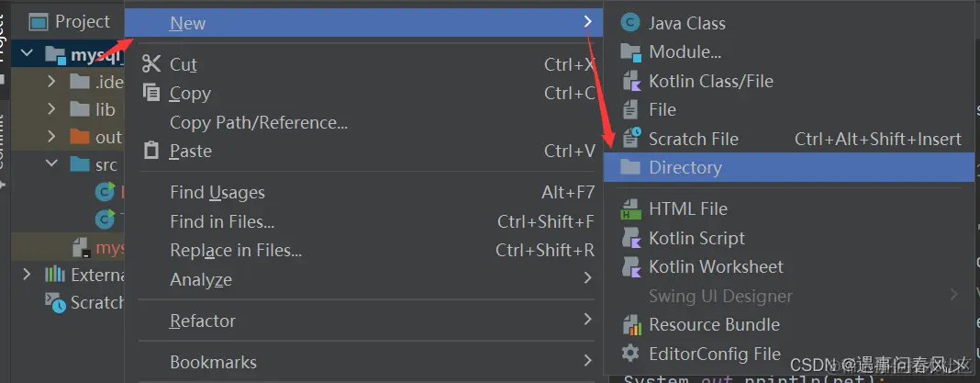This screenshot has width=980, height=383.
Task: Click the Module icon in submenu
Action: pyautogui.click(x=630, y=52)
